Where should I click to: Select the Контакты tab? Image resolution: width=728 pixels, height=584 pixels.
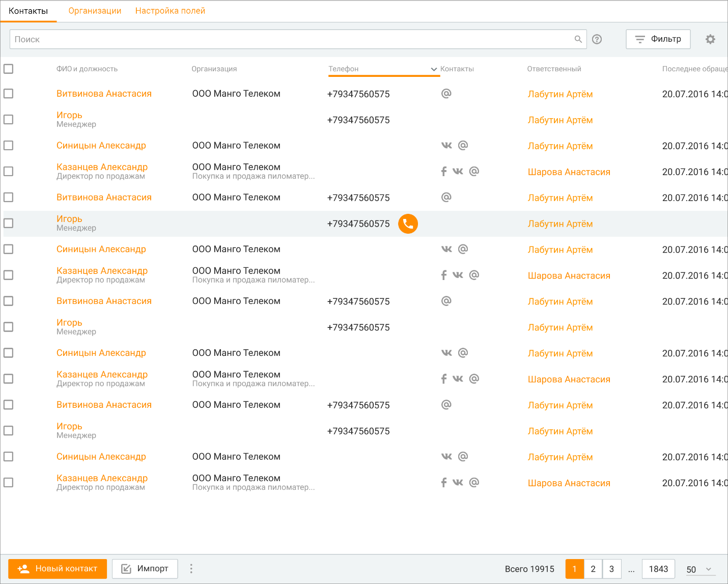(28, 11)
